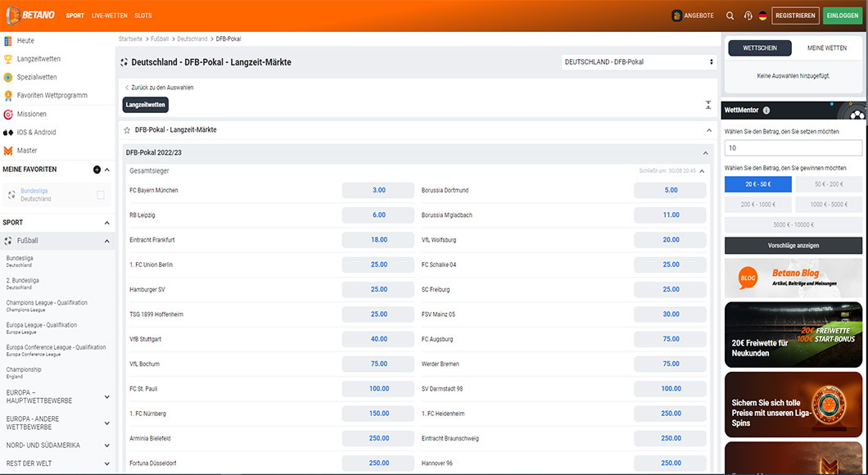The width and height of the screenshot is (868, 475).
Task: Click the Fußball soccer ball icon
Action: click(7, 241)
